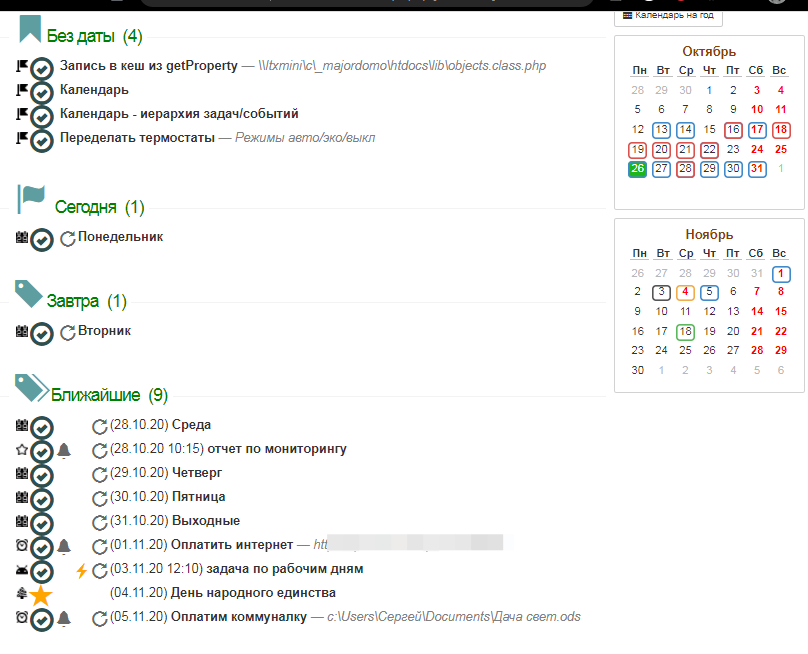Click alarm clock icon beside 'Оплатить интернет'
Viewport: 808px width, 654px height.
point(22,545)
